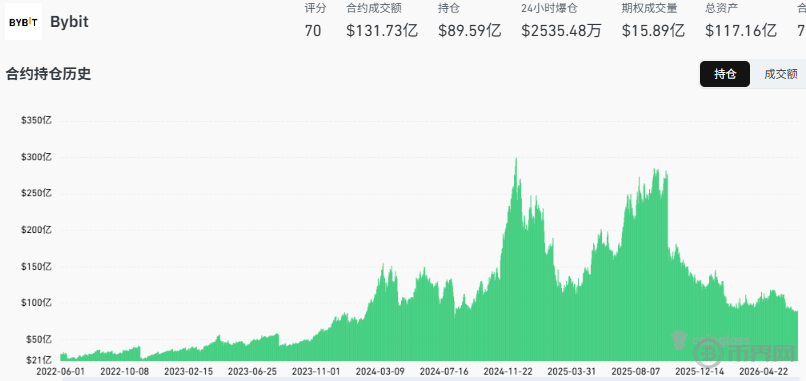
Task: Select the 2025-08-07 x-axis date
Action: click(635, 371)
